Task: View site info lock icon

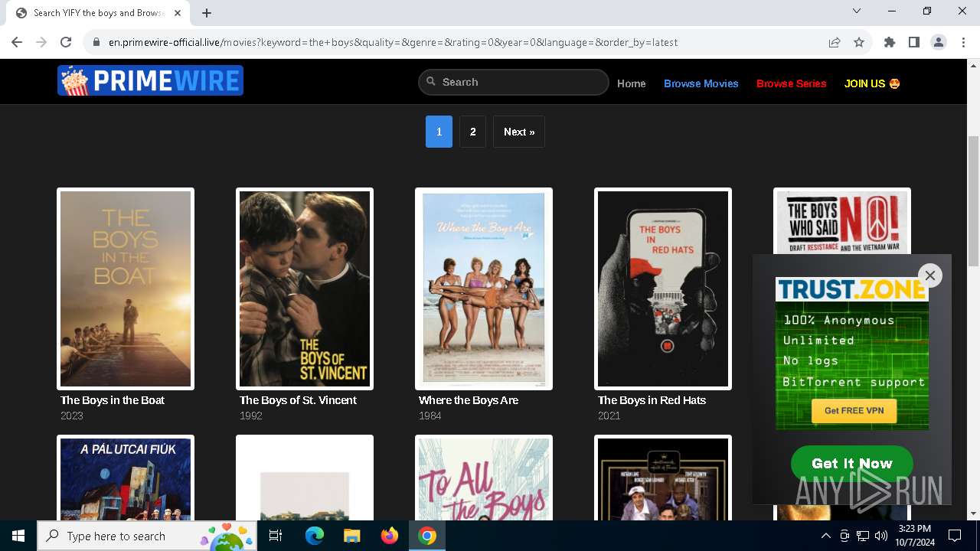Action: pos(96,42)
